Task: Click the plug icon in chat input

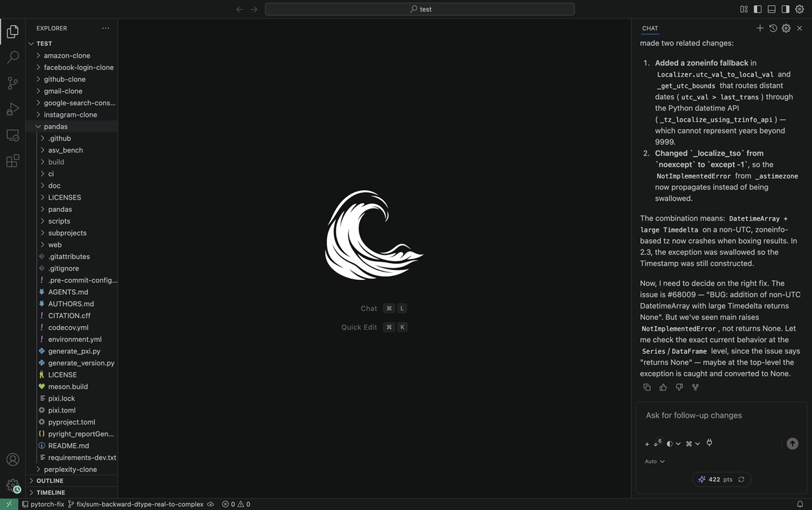Action: point(709,443)
